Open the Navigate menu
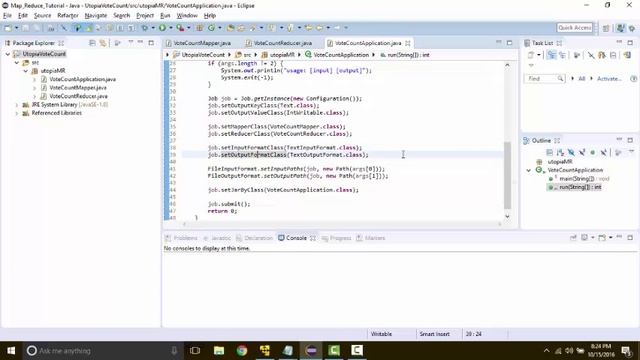Viewport: 640px width, 360px height. point(96,16)
